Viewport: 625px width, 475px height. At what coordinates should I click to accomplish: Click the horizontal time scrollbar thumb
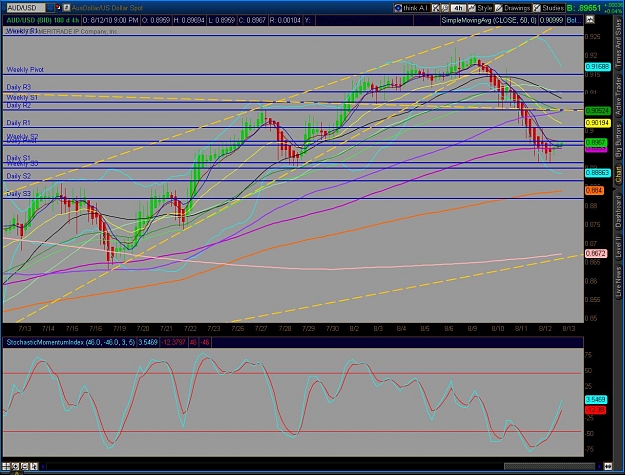click(x=549, y=466)
